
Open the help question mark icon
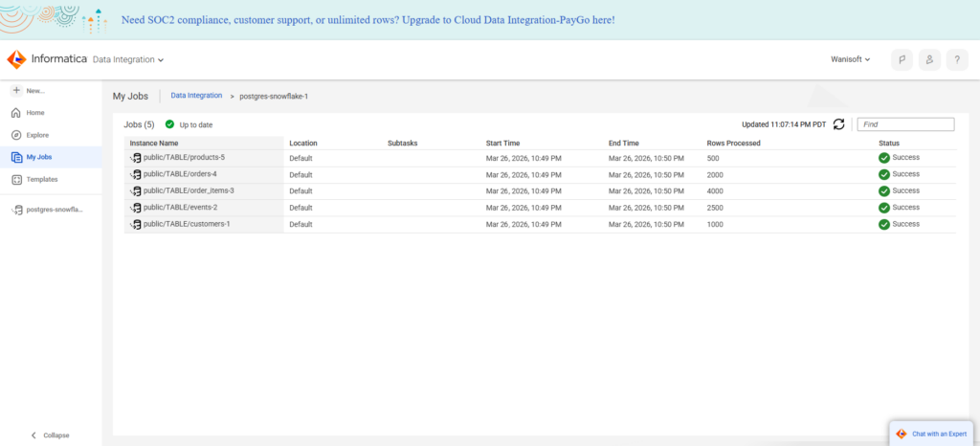957,59
